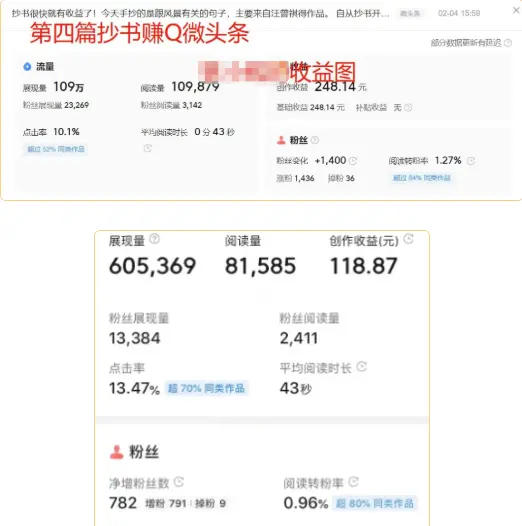The width and height of the screenshot is (522, 526).
Task: Click refresh icon under 平均阅读时长 0分43秒
Action: [148, 148]
